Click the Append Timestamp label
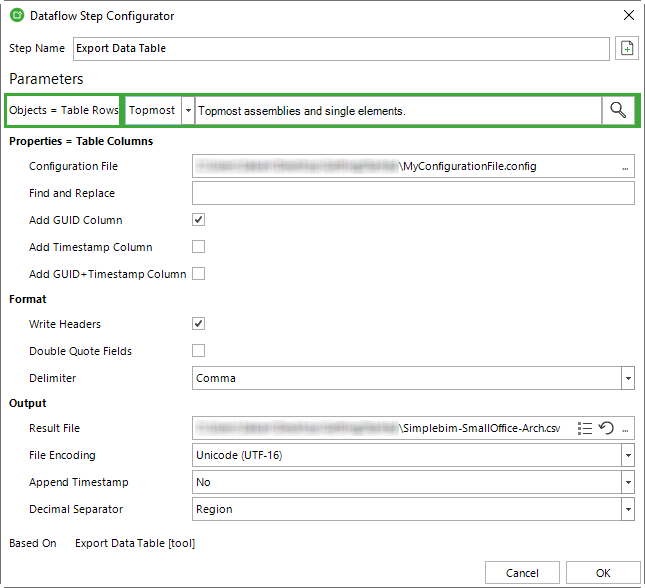This screenshot has width=645, height=588. click(79, 482)
